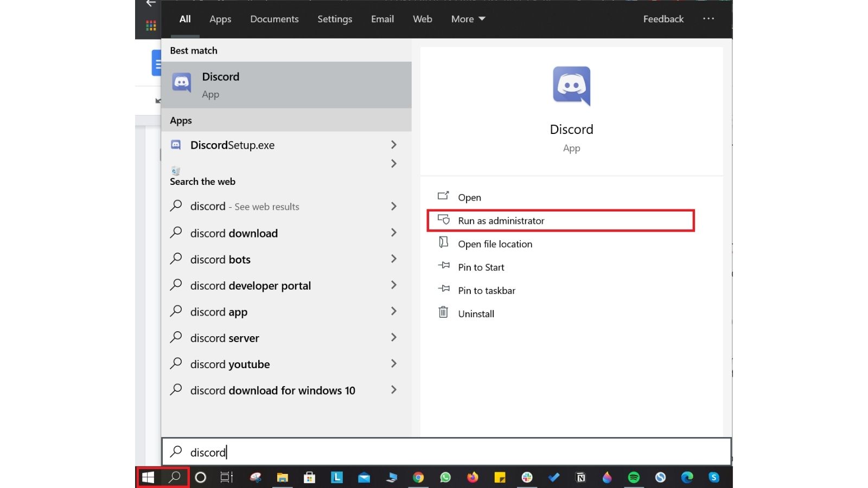This screenshot has height=488, width=868.
Task: Open Sticky Notes from the taskbar
Action: pyautogui.click(x=500, y=477)
